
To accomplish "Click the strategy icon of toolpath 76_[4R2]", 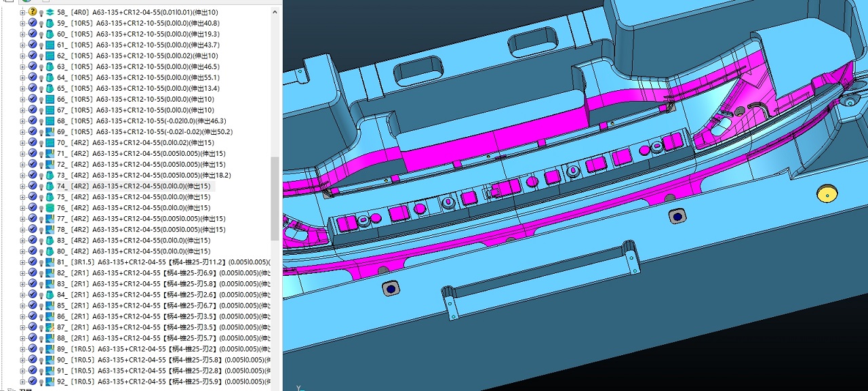I will point(50,207).
